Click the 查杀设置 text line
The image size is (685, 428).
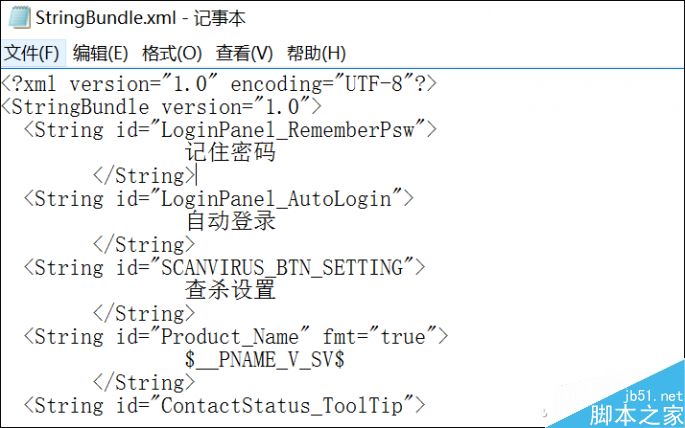click(231, 290)
